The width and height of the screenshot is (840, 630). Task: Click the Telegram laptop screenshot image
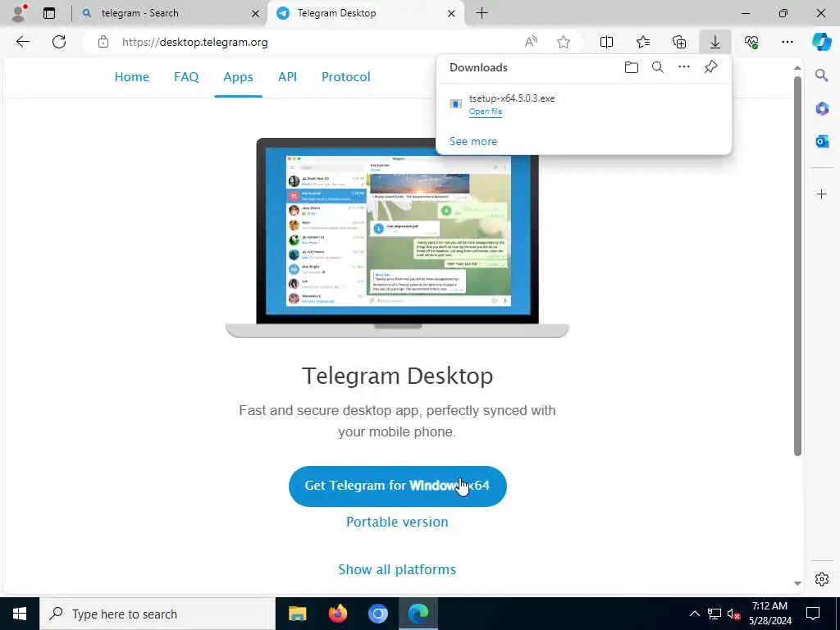tap(397, 238)
